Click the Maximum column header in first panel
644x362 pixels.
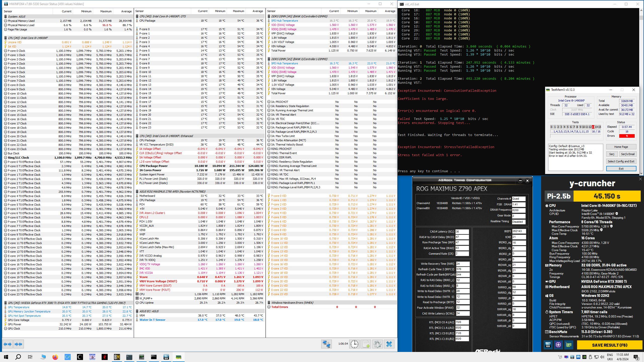click(x=106, y=11)
